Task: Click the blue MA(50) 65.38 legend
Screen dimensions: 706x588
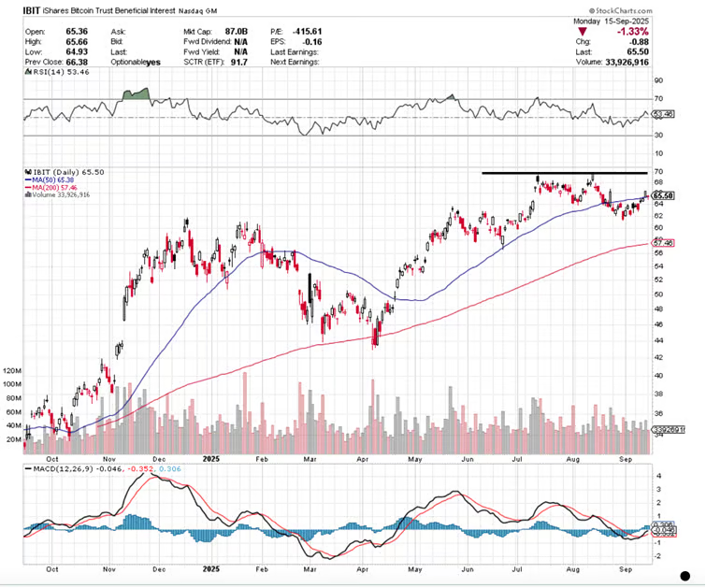Action: click(50, 180)
